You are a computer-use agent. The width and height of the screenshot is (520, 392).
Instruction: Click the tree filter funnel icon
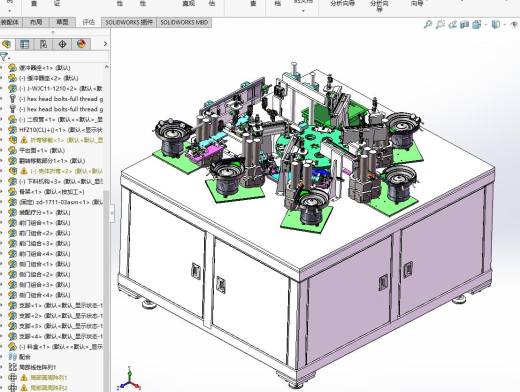4,57
